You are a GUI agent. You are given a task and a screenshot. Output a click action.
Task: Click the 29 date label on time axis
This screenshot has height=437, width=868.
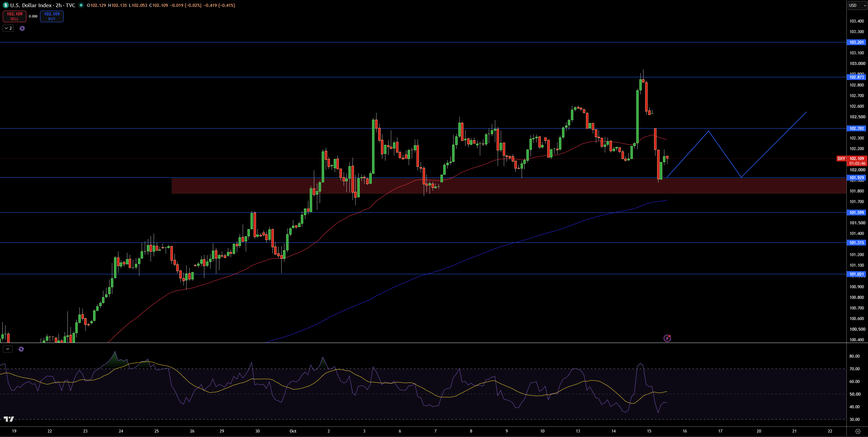tap(222, 431)
